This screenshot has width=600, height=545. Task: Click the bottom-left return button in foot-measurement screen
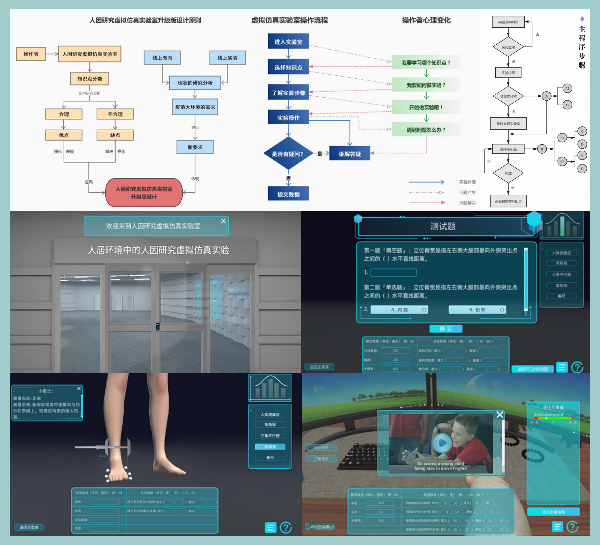pos(30,527)
